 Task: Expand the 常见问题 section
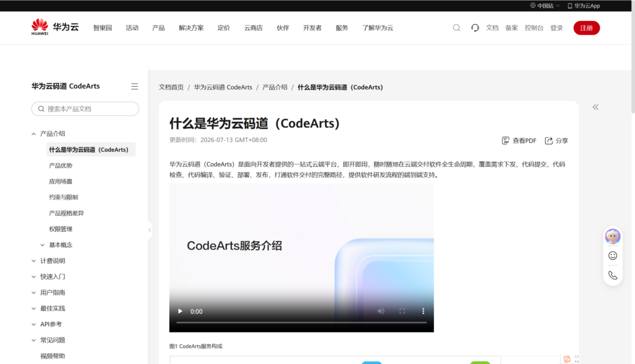point(33,340)
